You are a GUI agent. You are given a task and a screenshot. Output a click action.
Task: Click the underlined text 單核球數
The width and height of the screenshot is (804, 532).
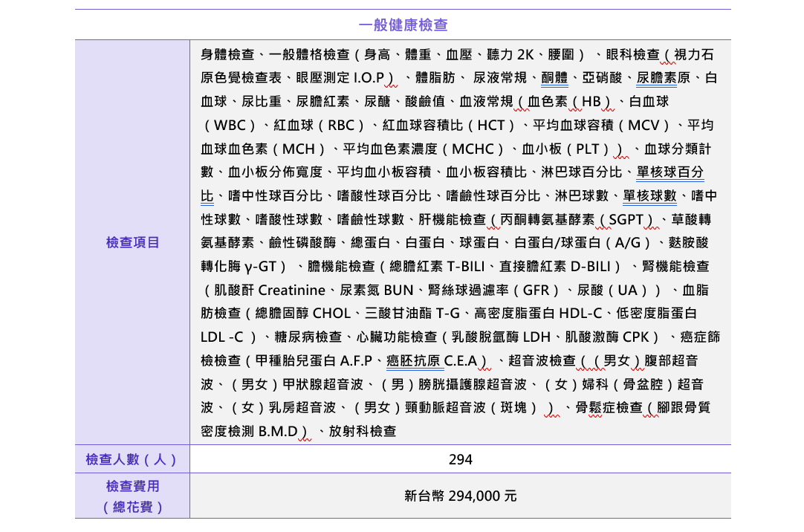[649, 196]
